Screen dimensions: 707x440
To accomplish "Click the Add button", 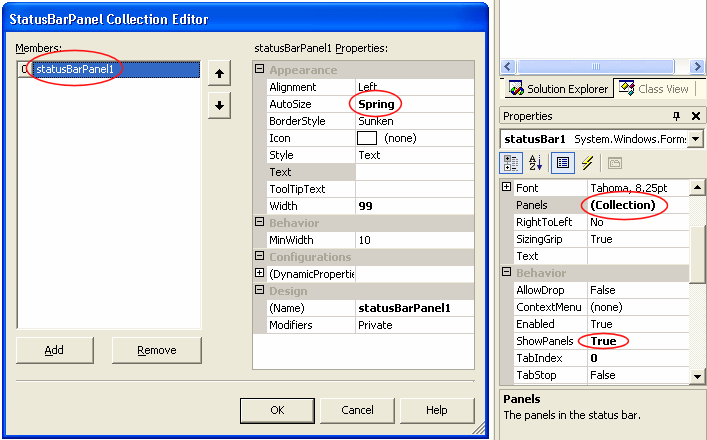I will 54,350.
